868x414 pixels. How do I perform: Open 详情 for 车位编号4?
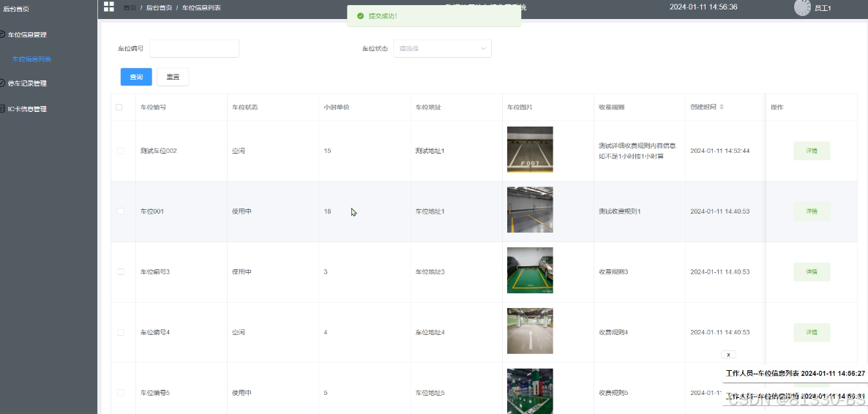[812, 332]
